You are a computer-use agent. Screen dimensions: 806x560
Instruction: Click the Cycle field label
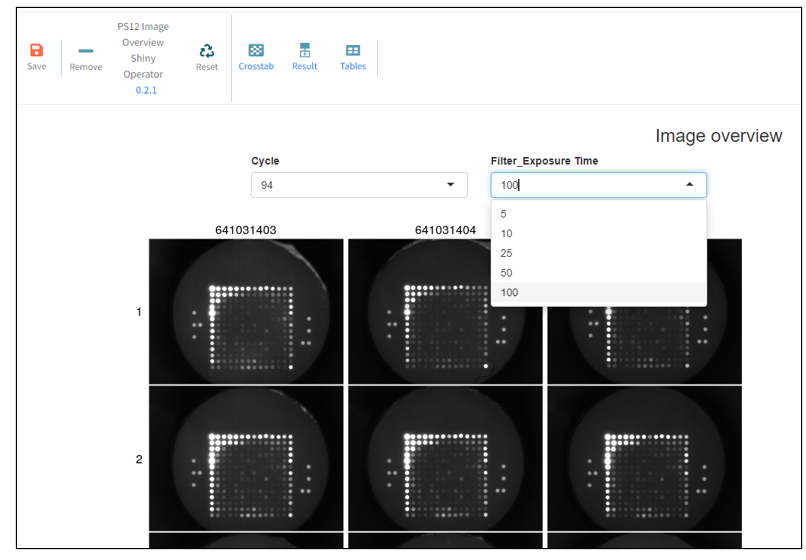(x=265, y=161)
